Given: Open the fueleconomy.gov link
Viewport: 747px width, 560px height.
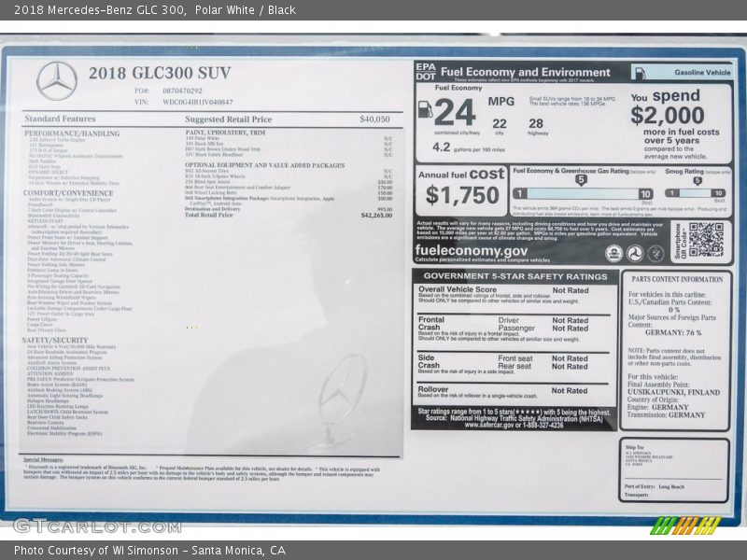Looking at the screenshot, I should click(472, 251).
